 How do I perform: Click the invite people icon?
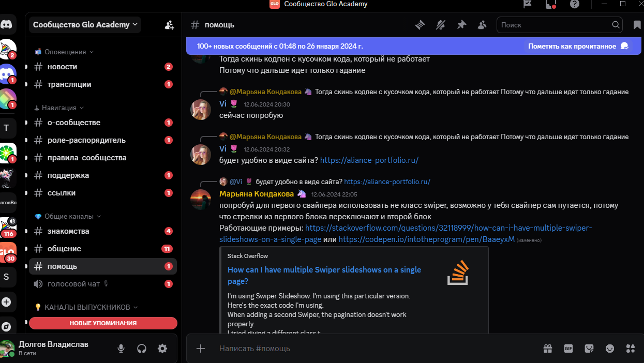[170, 24]
